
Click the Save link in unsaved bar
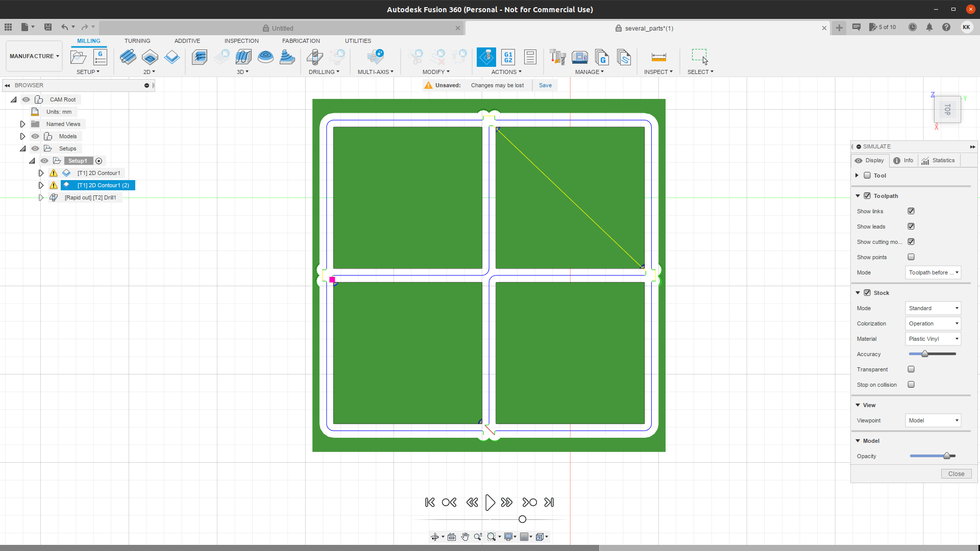pos(545,85)
